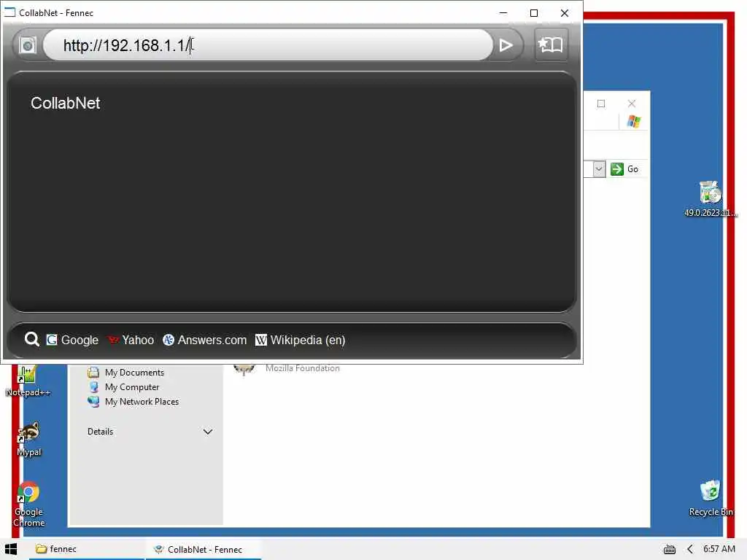Open Recycle Bin on desktop

pos(711,498)
